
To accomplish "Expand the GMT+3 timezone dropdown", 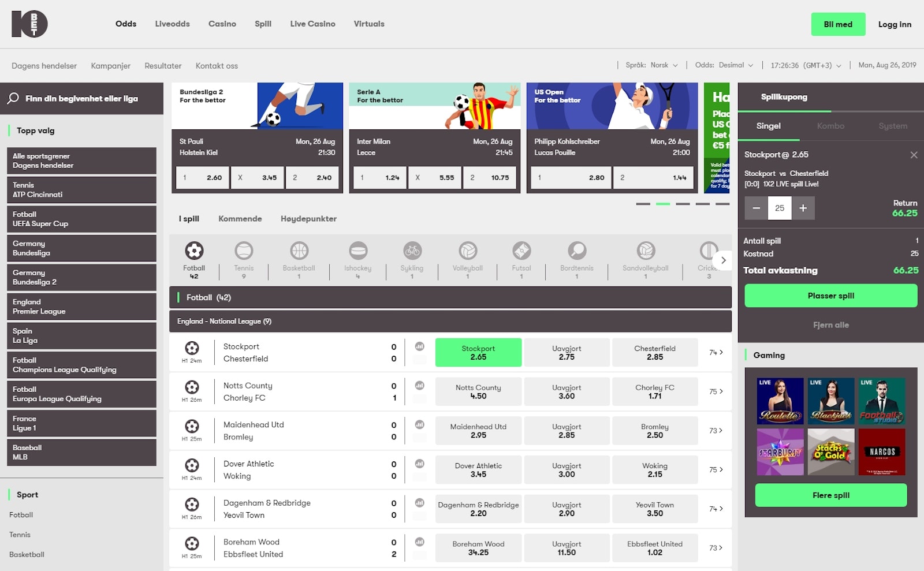I will (806, 65).
